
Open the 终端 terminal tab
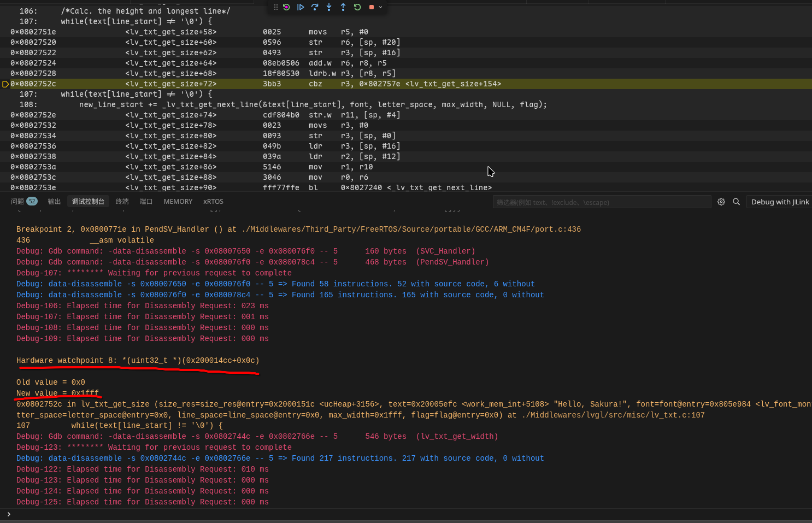click(122, 201)
